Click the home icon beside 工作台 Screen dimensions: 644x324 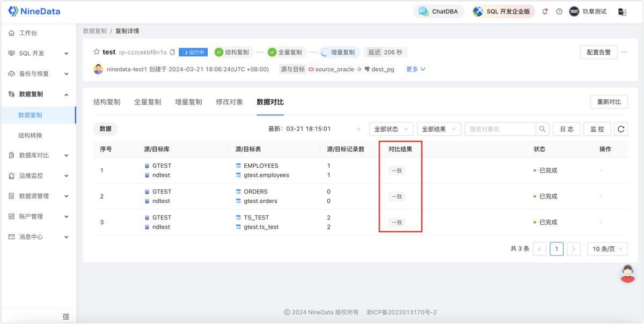pos(12,33)
